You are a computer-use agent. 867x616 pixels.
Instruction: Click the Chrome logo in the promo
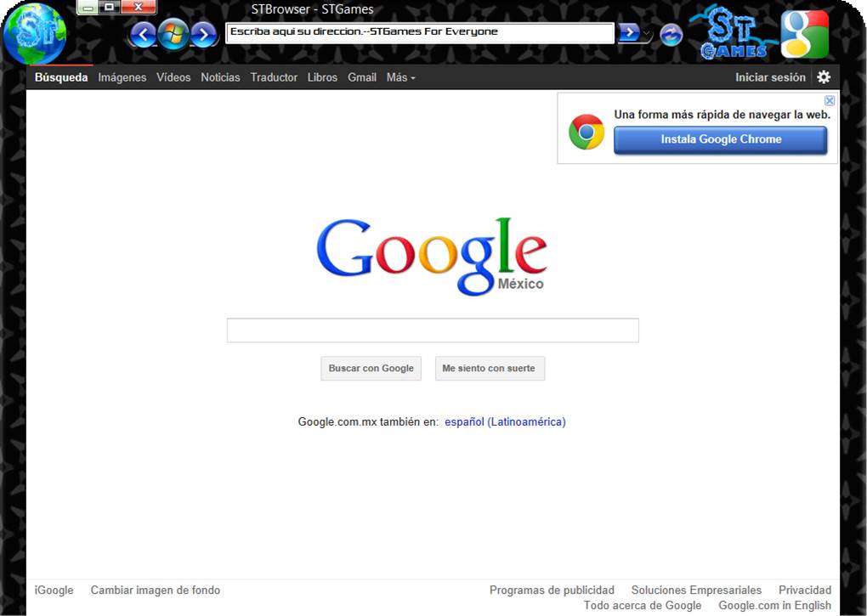coord(586,133)
